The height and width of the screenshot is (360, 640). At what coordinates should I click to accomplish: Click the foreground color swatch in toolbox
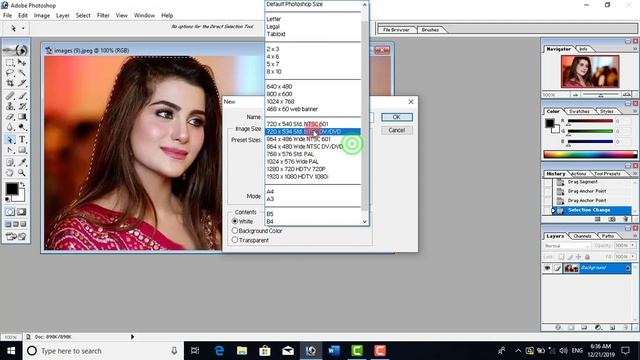(x=11, y=189)
